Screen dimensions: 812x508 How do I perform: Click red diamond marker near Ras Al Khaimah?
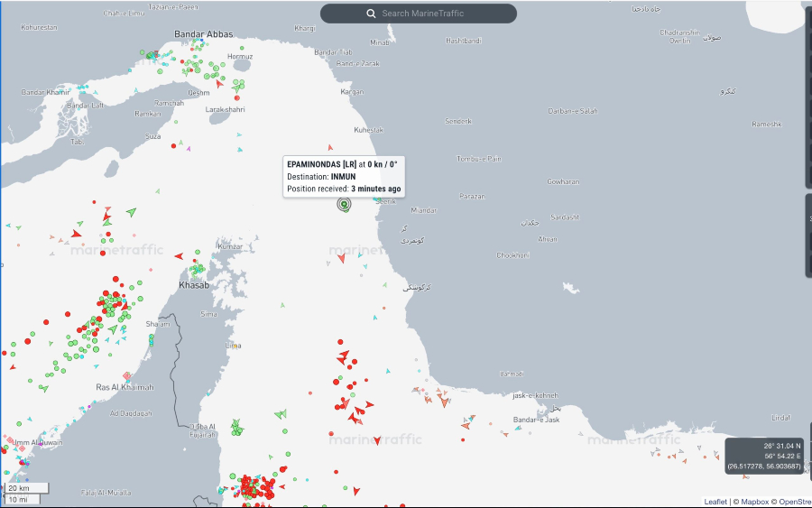pyautogui.click(x=127, y=376)
